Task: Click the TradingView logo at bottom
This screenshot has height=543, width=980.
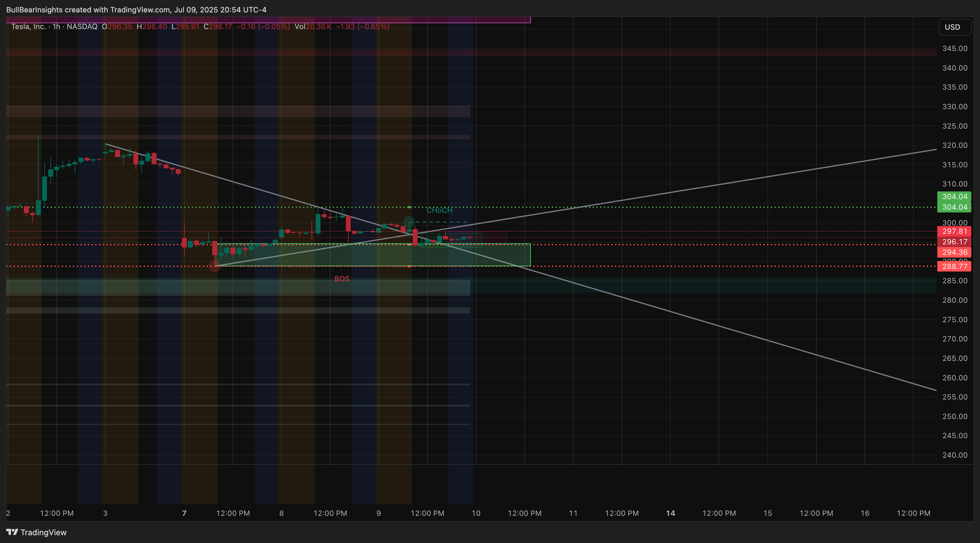Action: coord(37,532)
